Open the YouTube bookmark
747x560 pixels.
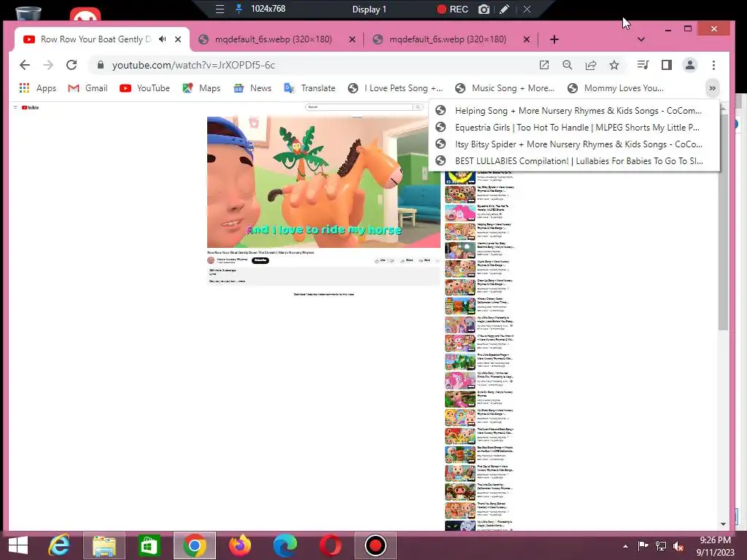145,88
